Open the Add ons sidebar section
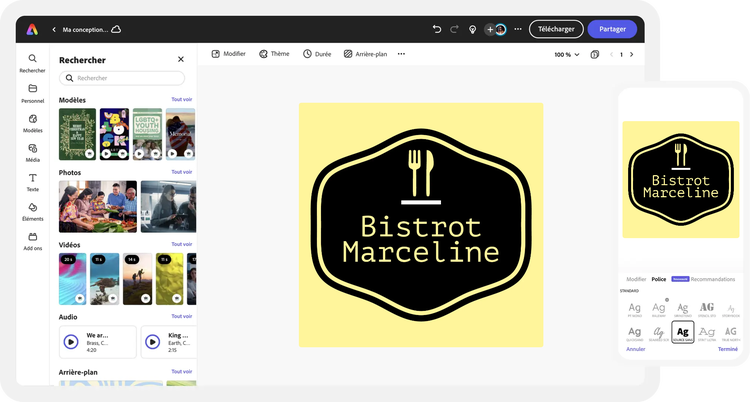Screen dimensions: 750x402 tap(33, 241)
